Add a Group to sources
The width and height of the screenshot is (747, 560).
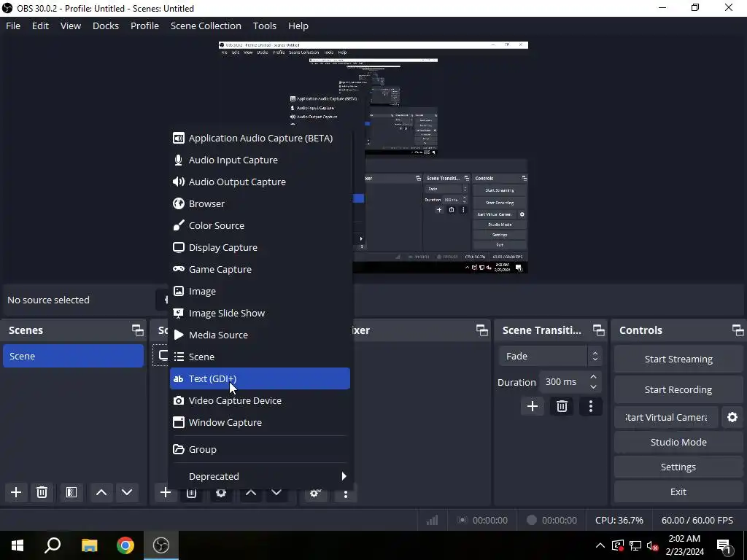coord(260,449)
